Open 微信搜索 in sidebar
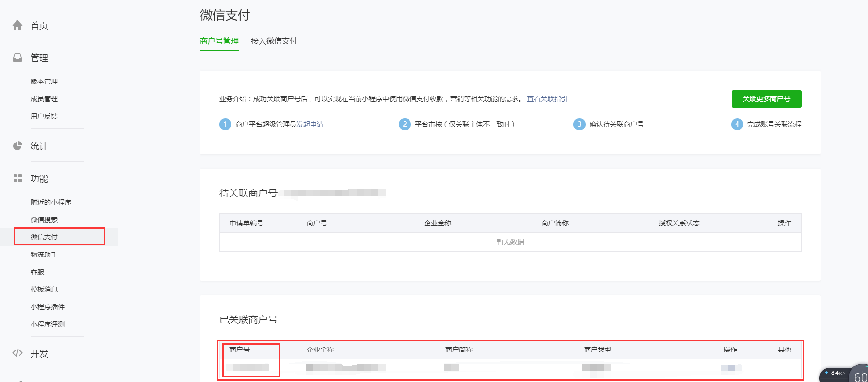868x382 pixels. tap(44, 220)
